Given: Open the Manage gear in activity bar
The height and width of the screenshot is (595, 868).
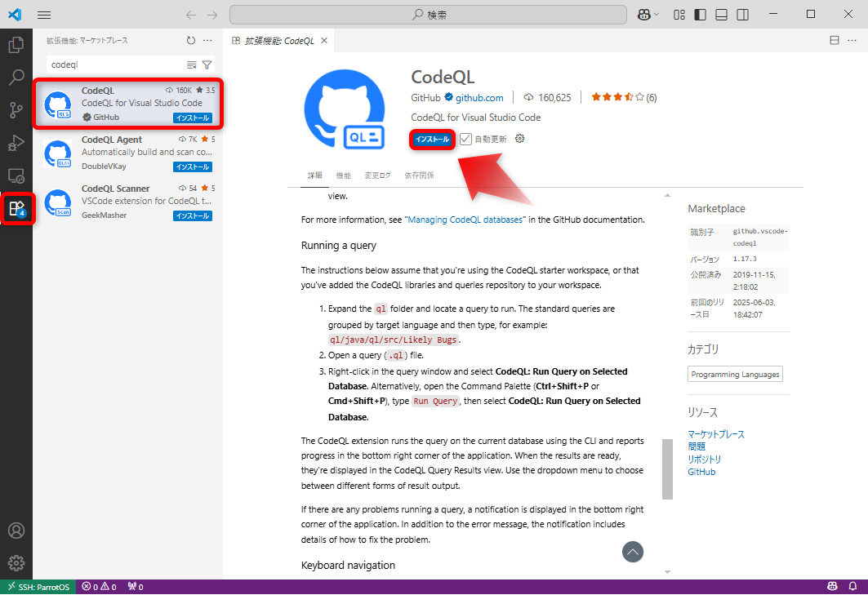Looking at the screenshot, I should click(x=16, y=563).
